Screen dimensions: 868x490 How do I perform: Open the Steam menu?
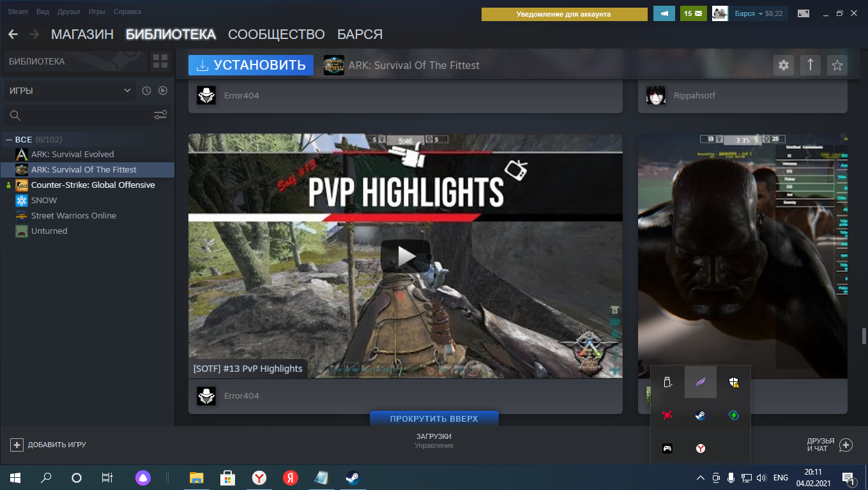[18, 12]
